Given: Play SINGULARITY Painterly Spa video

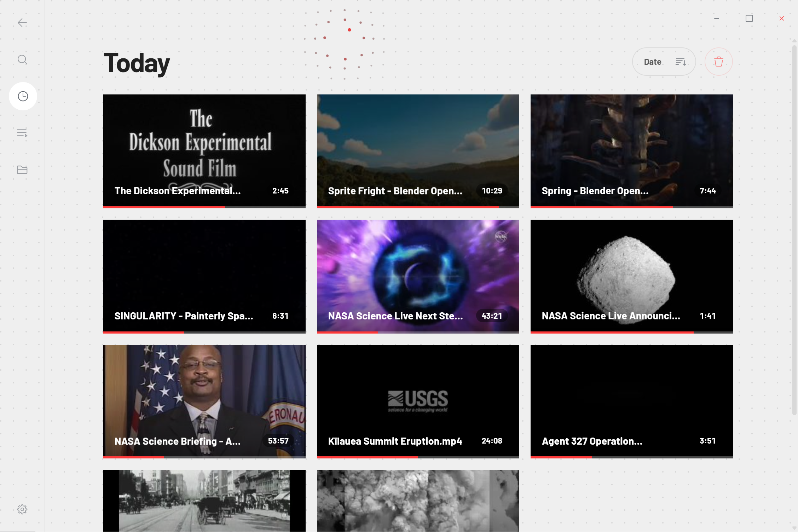Looking at the screenshot, I should click(204, 276).
